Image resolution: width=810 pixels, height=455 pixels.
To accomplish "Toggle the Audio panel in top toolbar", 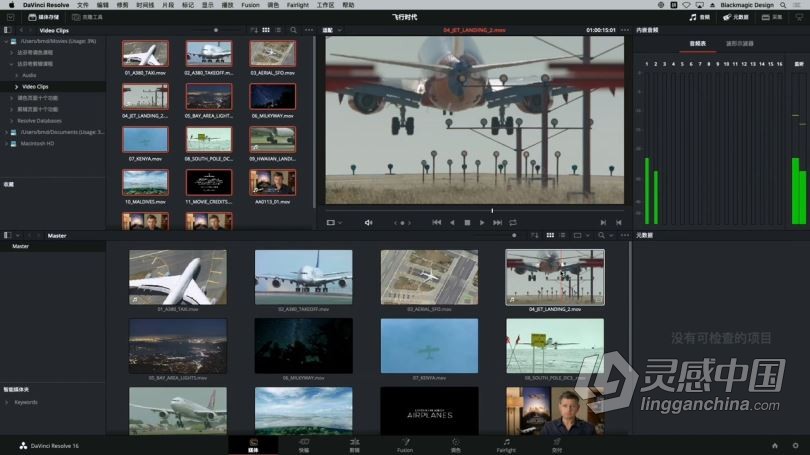I will pos(699,17).
